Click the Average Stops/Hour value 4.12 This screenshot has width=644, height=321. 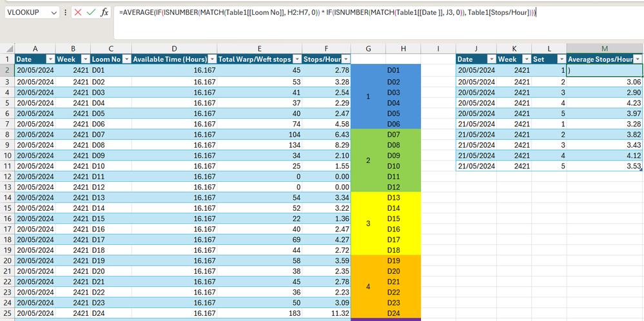point(605,155)
